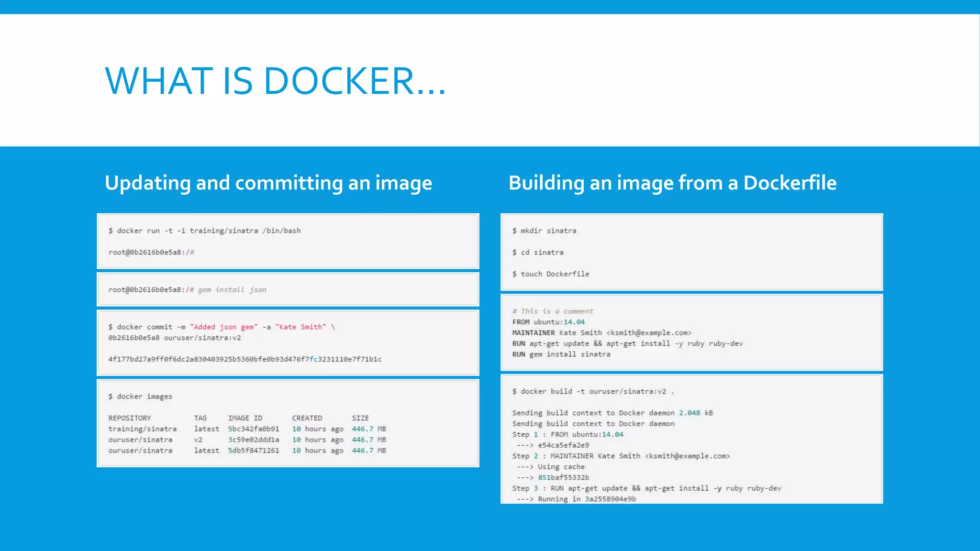
Task: Select the long commit hash starting '4f177bd27a9ff'
Action: pos(245,359)
